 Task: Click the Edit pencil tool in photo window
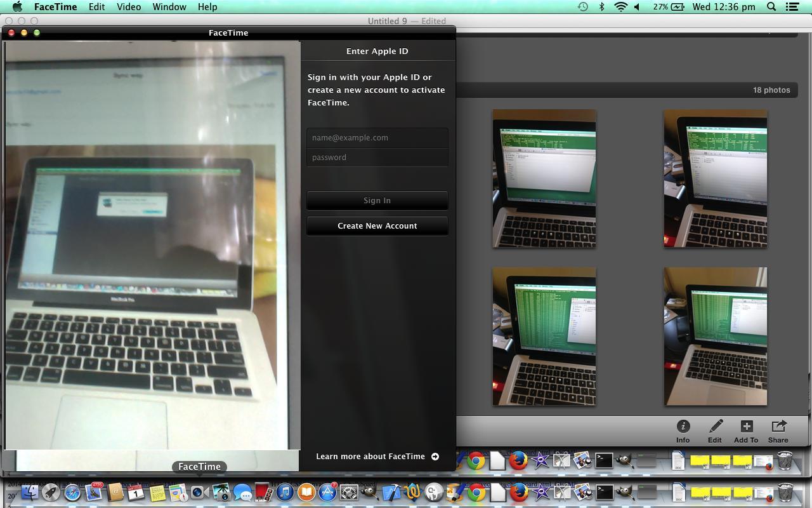coord(715,431)
